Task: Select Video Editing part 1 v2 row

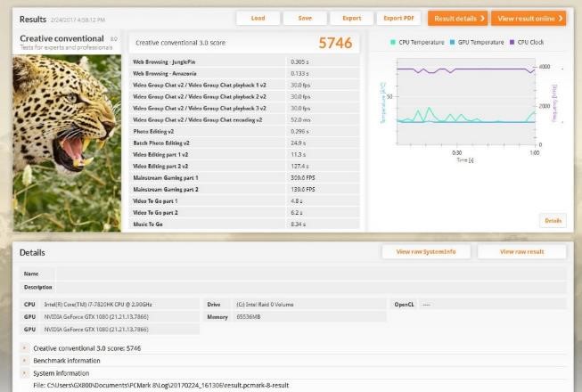Action: 244,155
